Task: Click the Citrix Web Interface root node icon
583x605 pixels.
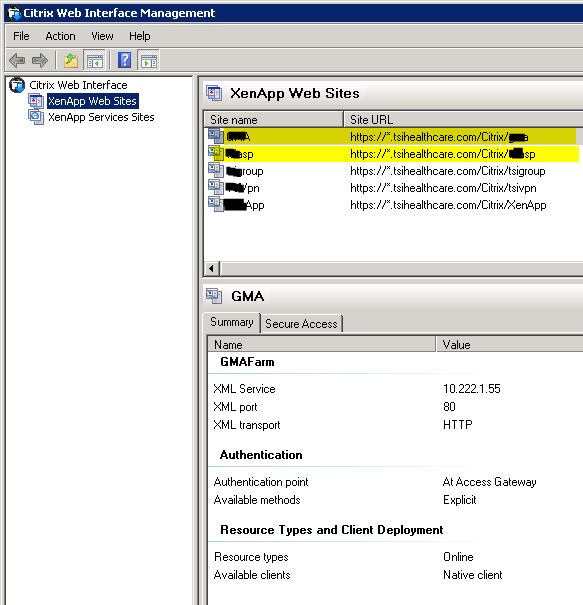Action: pyautogui.click(x=17, y=85)
